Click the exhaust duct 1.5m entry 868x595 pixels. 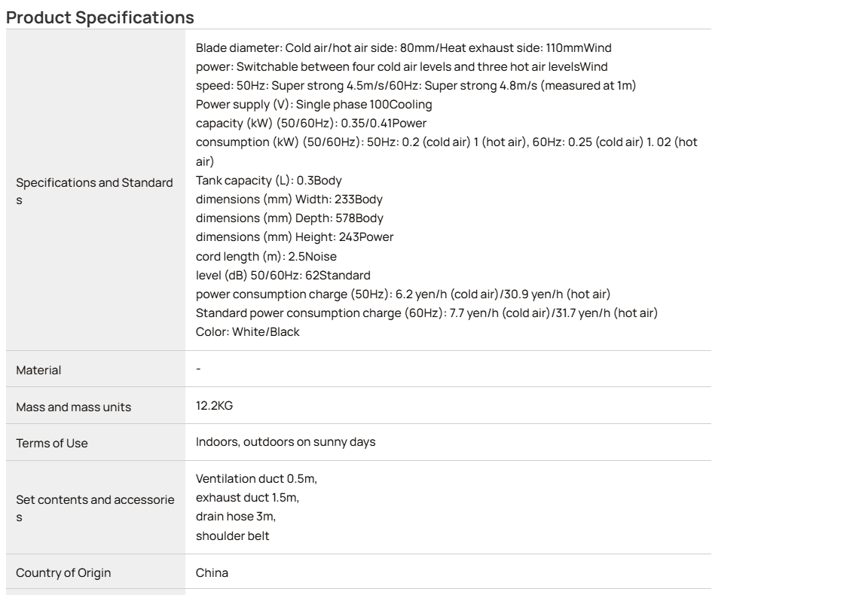pyautogui.click(x=247, y=498)
